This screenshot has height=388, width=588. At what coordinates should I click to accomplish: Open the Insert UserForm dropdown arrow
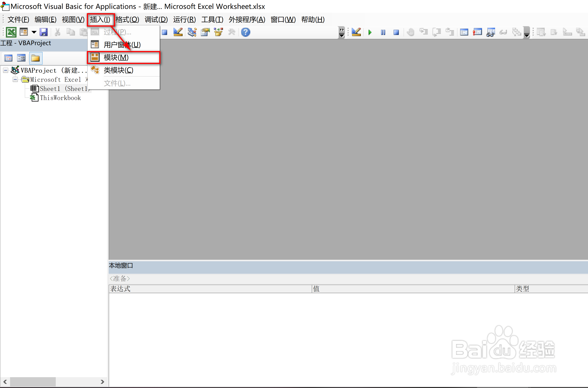pos(34,32)
